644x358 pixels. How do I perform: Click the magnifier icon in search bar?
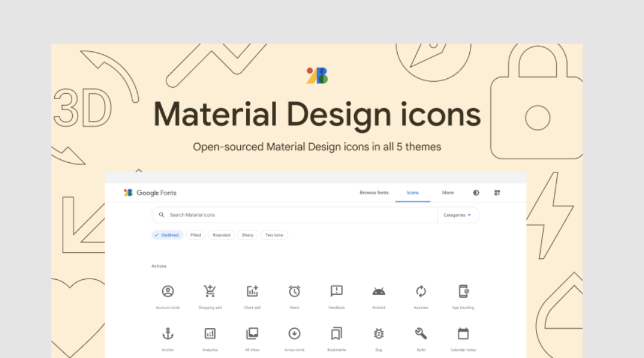click(x=162, y=215)
